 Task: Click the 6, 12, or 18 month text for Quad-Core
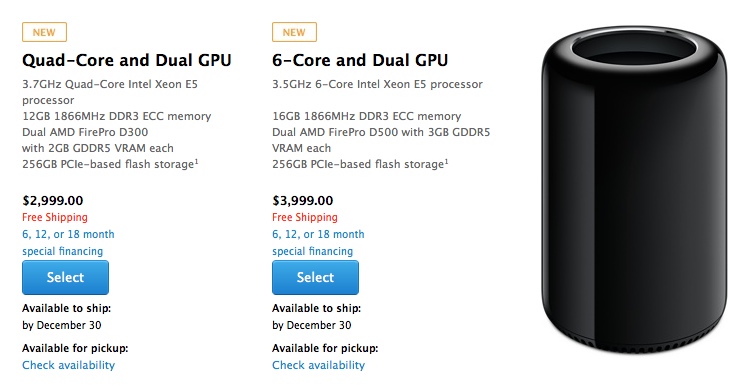click(68, 234)
